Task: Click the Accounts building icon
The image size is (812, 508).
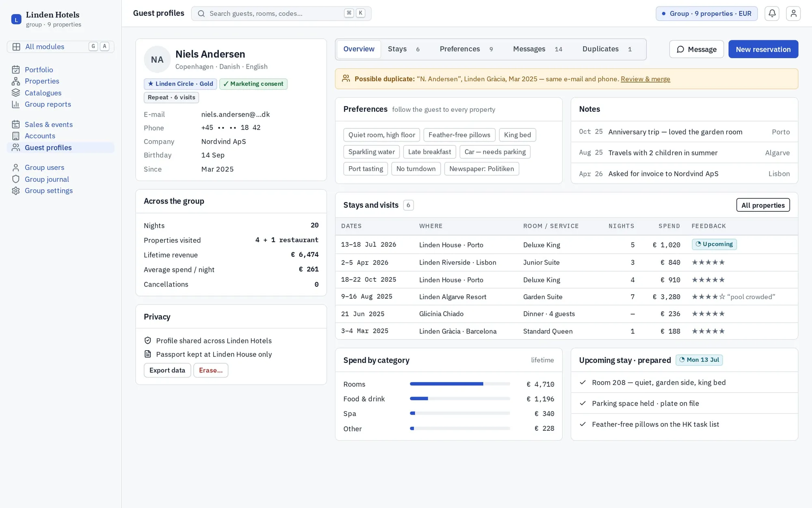Action: (x=16, y=136)
